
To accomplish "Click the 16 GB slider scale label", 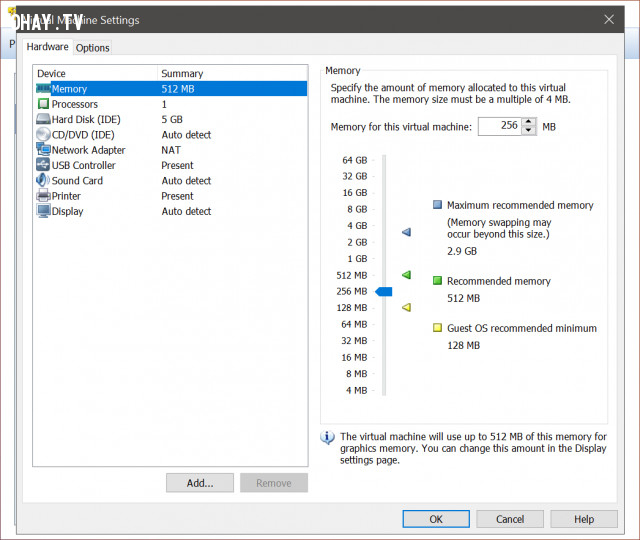I will click(355, 192).
